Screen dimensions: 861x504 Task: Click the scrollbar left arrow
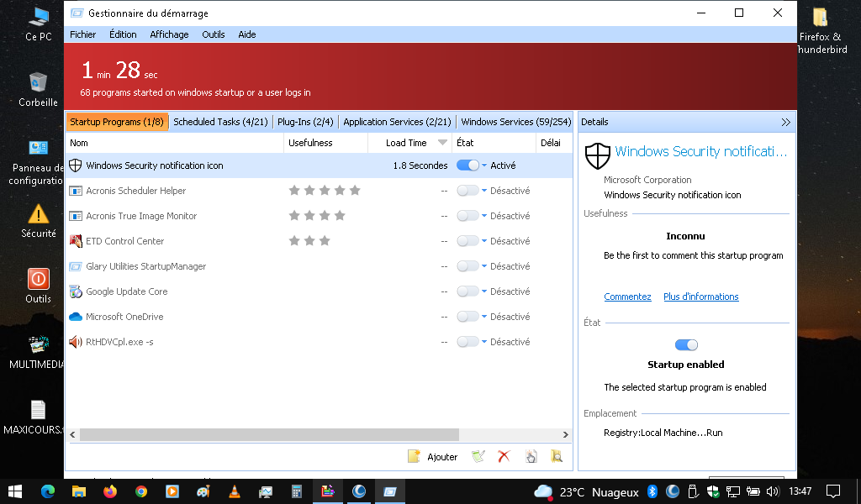click(x=72, y=434)
